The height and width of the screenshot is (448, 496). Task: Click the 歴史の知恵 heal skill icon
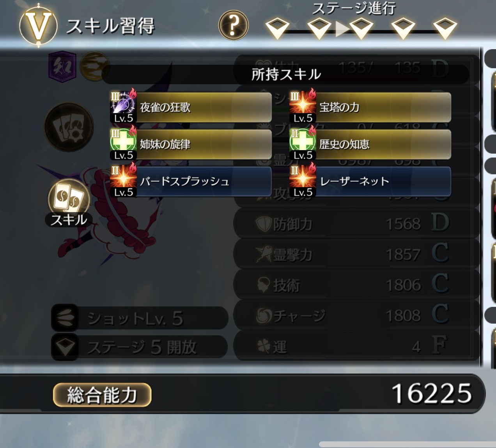pyautogui.click(x=303, y=143)
